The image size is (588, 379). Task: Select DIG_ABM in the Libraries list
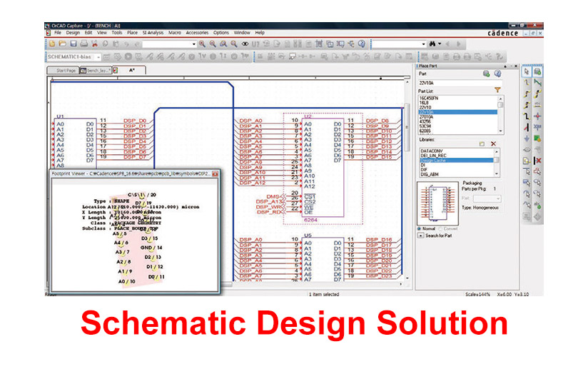pos(456,174)
